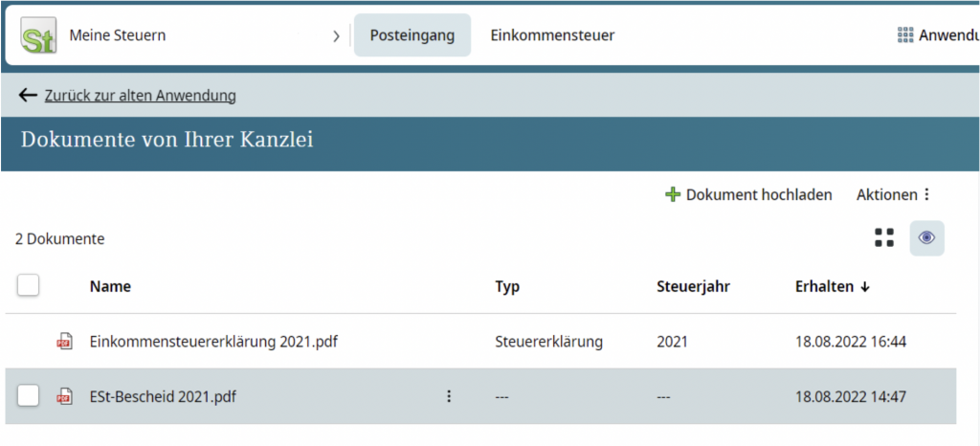This screenshot has height=446, width=980.
Task: Open the Posteingang tab
Action: point(412,35)
